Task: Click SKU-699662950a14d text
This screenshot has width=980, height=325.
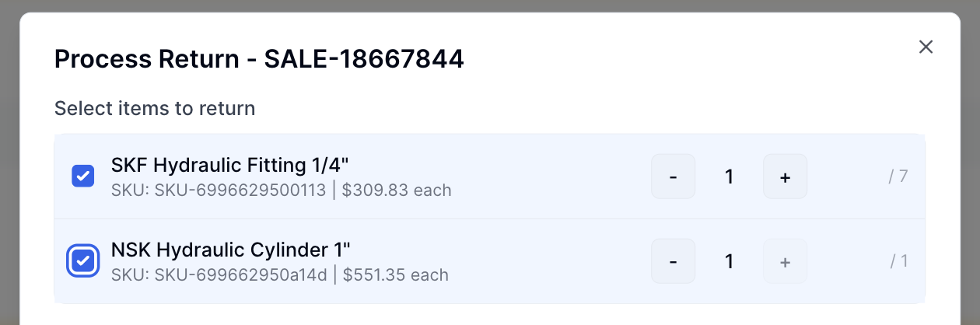Action: pos(241,274)
